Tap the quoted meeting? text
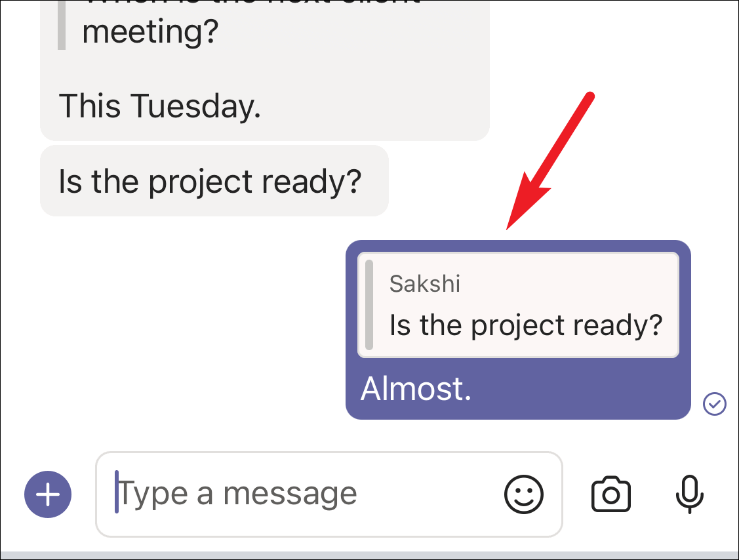Viewport: 739px width, 560px height. point(150,31)
